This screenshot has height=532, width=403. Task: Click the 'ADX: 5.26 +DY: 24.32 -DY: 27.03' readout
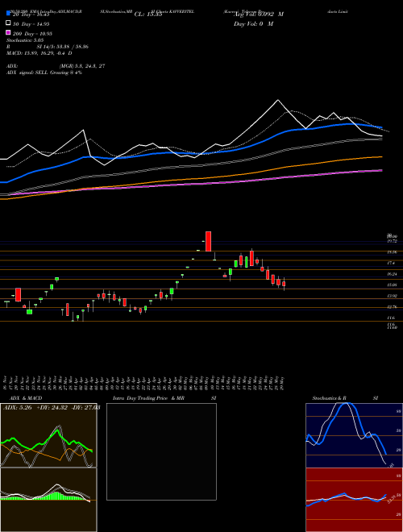(x=52, y=408)
